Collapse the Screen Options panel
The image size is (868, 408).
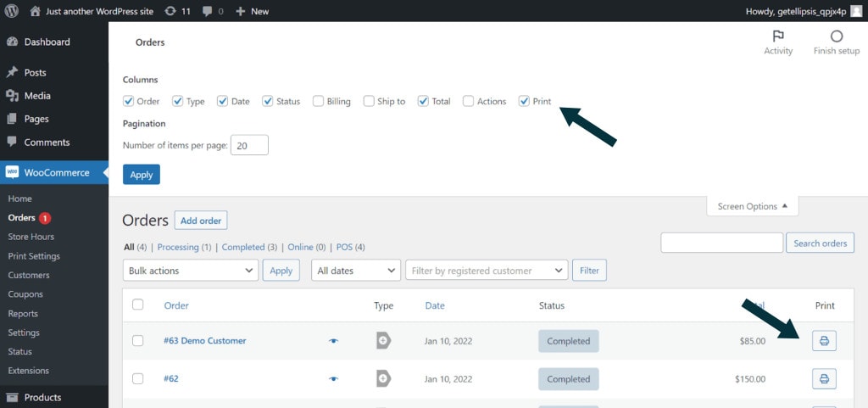[x=752, y=206]
